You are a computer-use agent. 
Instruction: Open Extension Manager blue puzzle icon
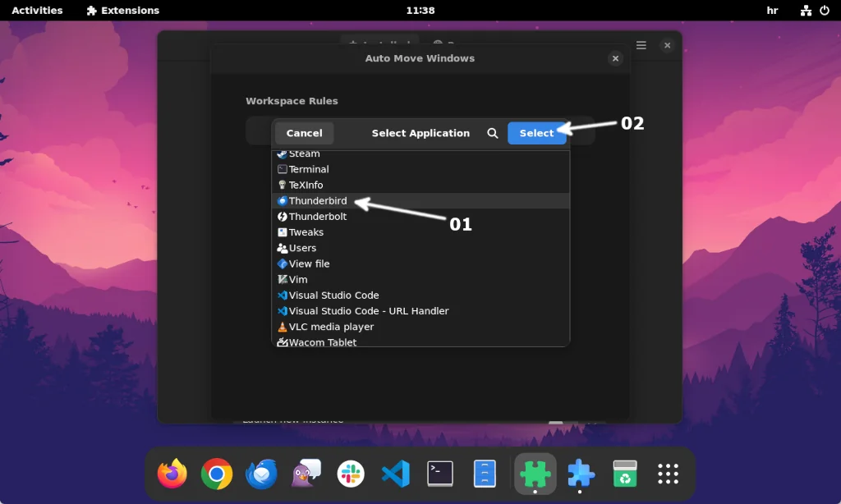coord(581,474)
